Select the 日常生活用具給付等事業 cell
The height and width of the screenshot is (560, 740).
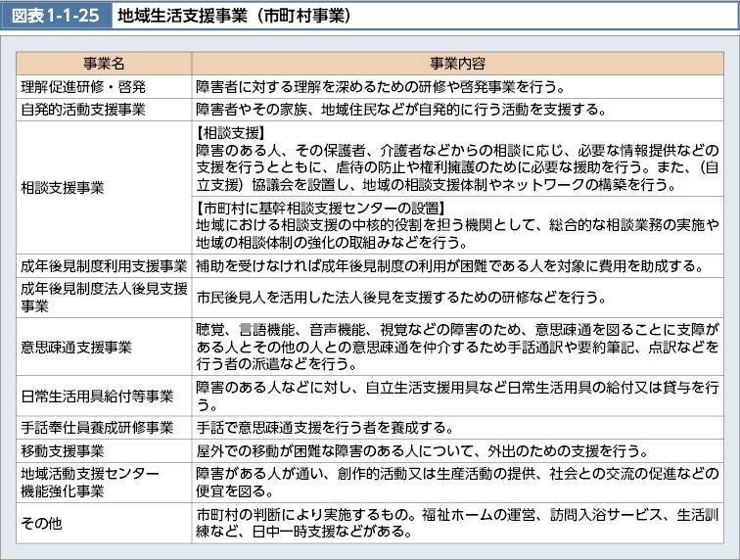[97, 397]
